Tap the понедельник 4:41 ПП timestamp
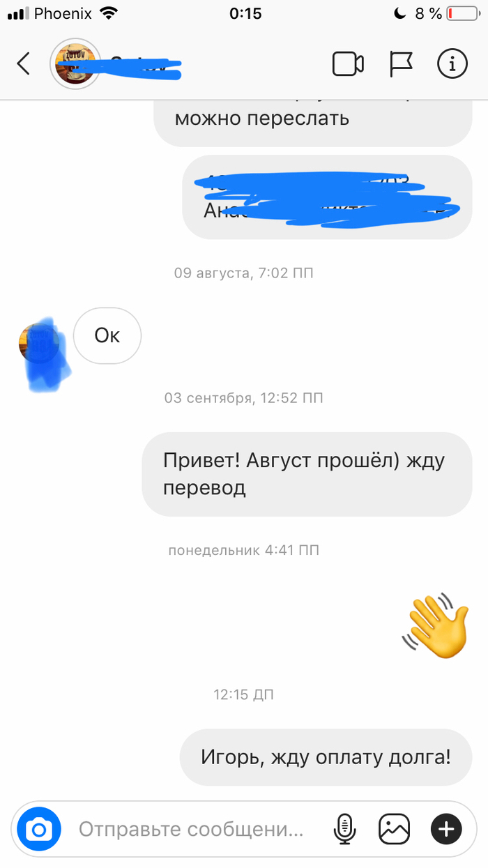 (x=244, y=550)
